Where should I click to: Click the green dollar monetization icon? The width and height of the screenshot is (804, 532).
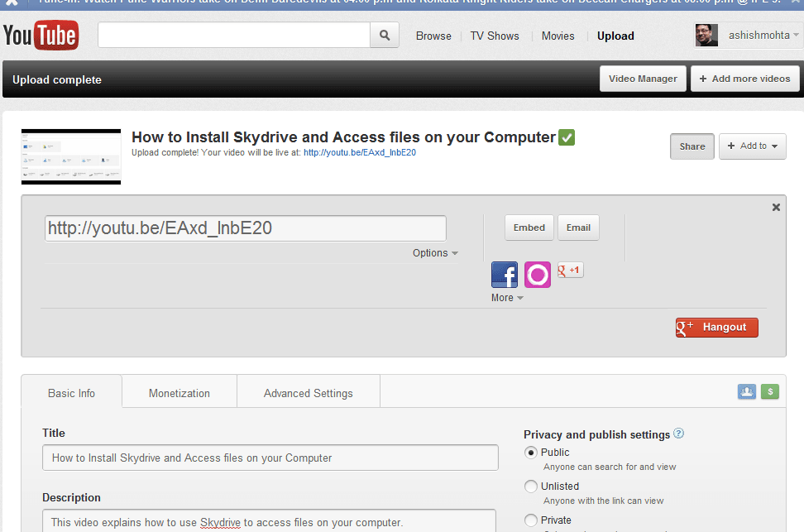tap(769, 392)
